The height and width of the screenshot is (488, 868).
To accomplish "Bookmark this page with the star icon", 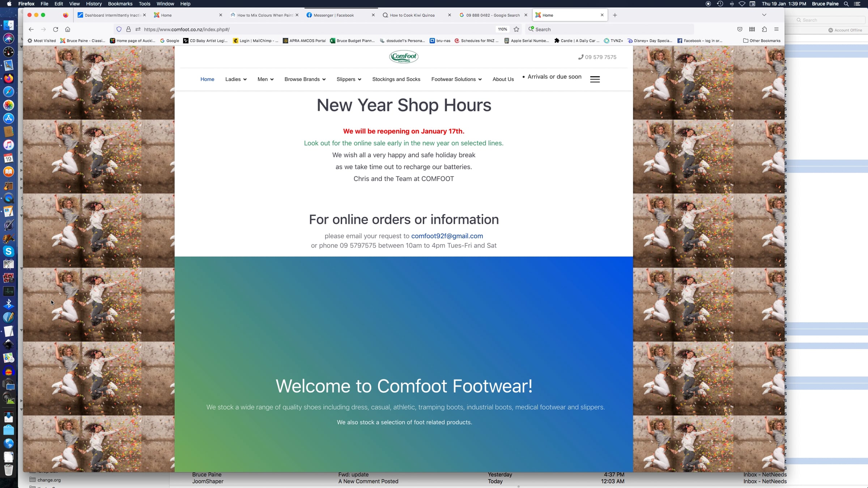I will click(516, 29).
